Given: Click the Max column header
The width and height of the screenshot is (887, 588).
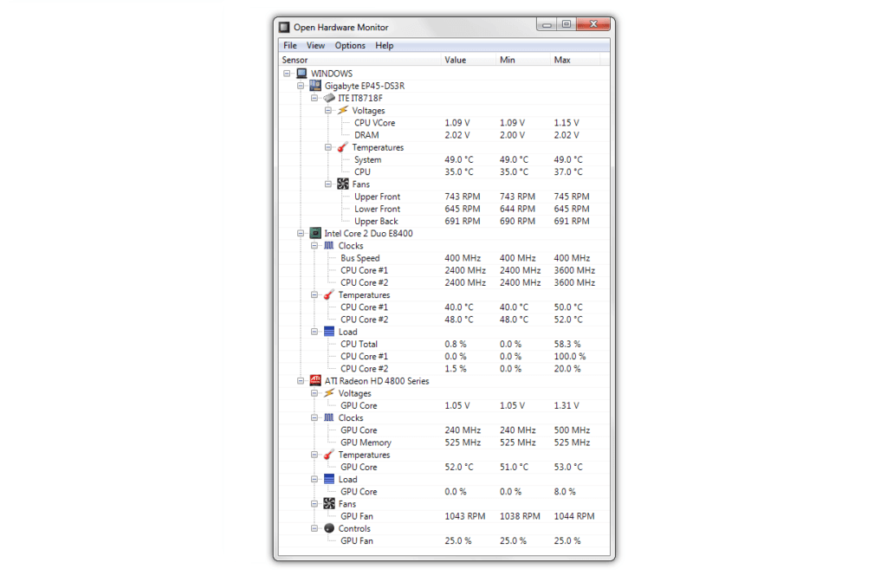Looking at the screenshot, I should pos(576,60).
